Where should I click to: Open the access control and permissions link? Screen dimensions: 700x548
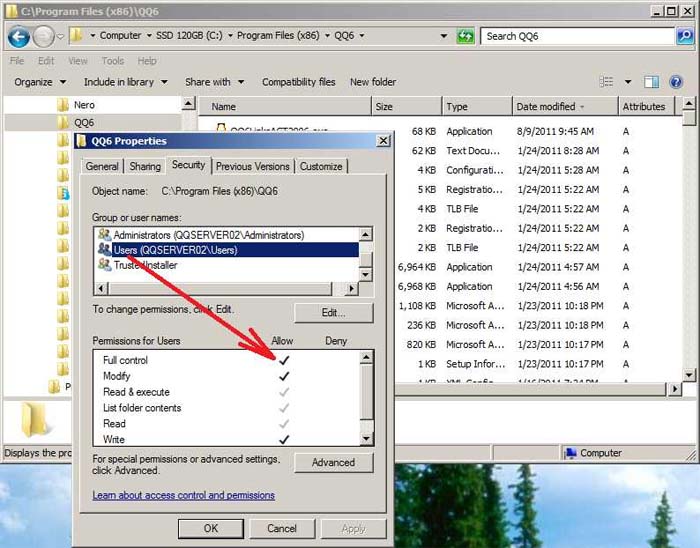[x=183, y=495]
